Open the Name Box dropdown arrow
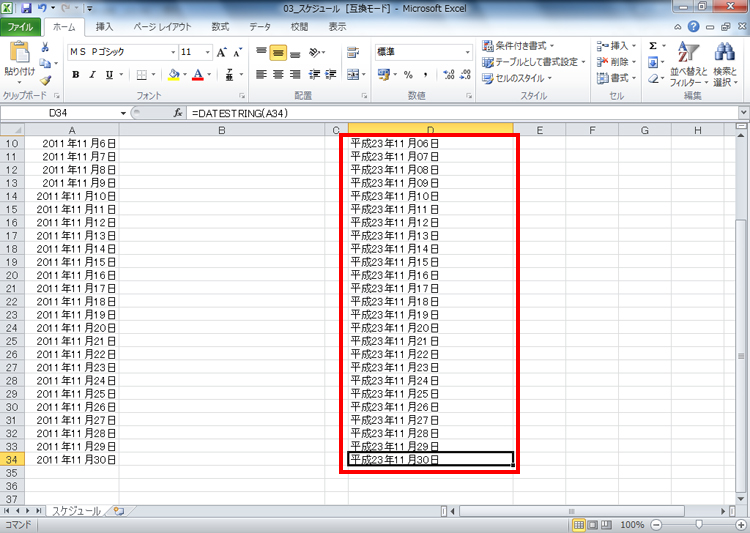 [123, 113]
